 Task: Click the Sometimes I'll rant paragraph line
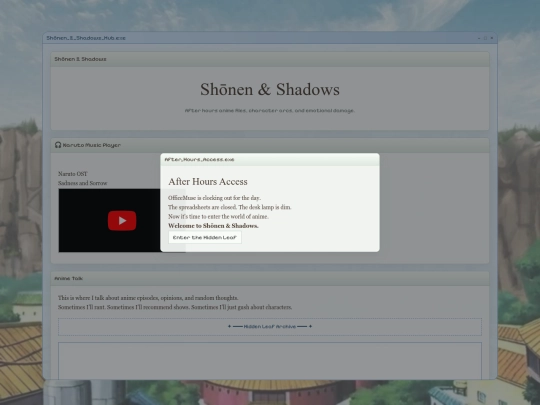(x=175, y=307)
